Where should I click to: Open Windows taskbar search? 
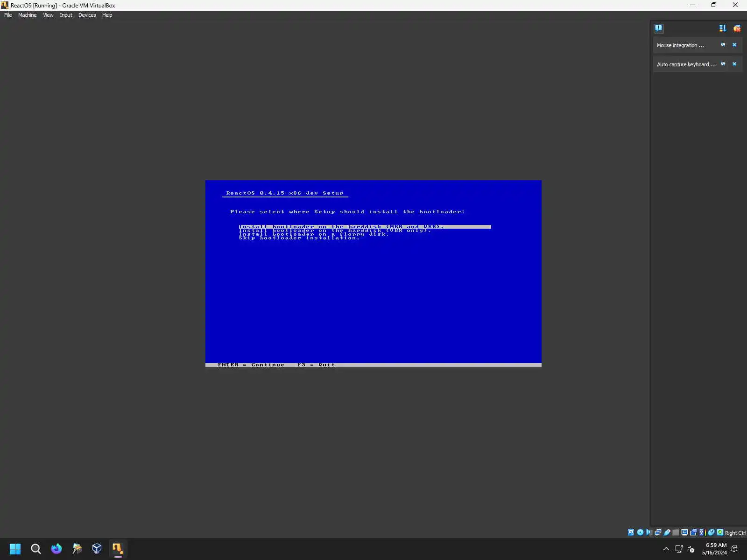(x=35, y=549)
